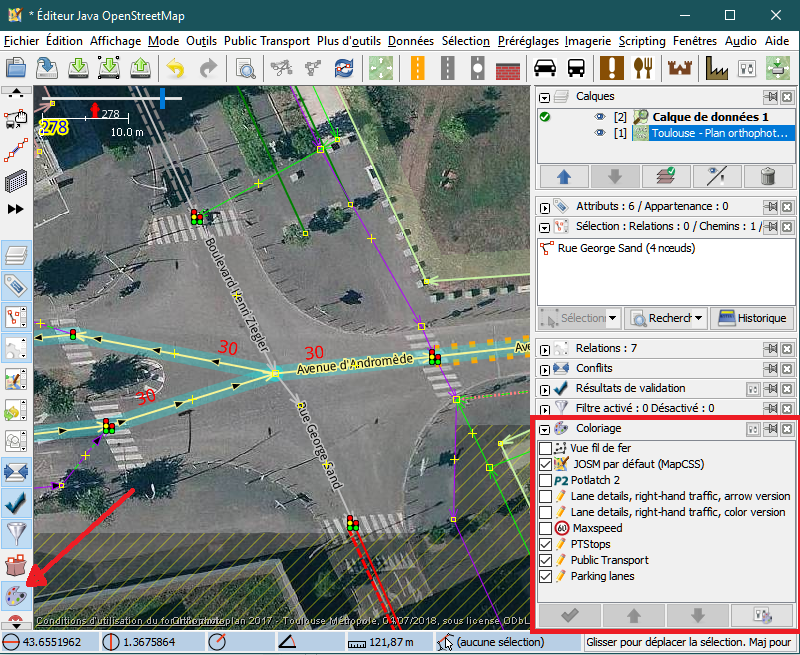Select the restaurant fork-and-knife preset icon
800x655 pixels.
(645, 68)
